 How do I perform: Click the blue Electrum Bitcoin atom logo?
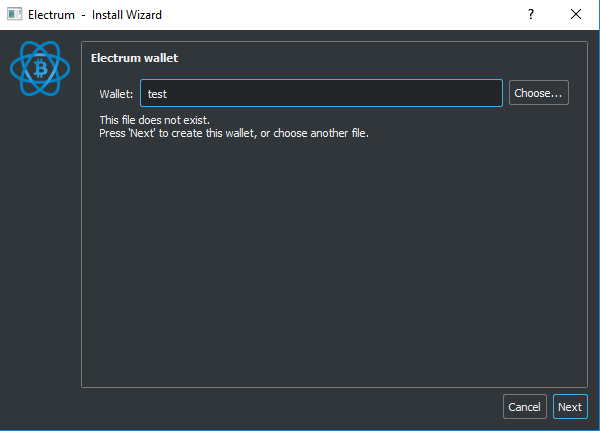click(40, 67)
